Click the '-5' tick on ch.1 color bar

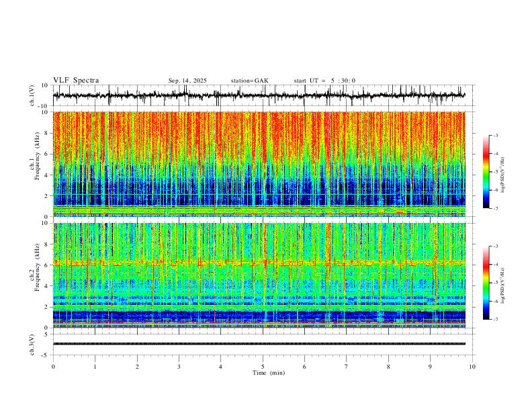coord(496,172)
